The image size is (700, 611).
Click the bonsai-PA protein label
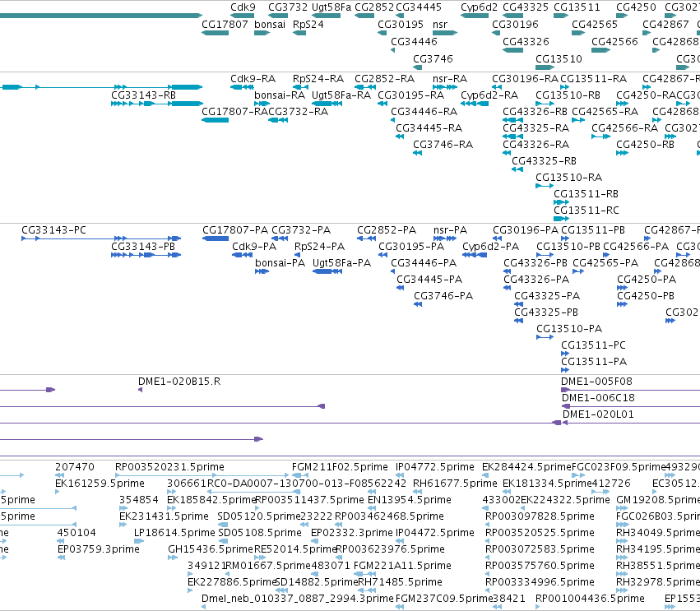[280, 263]
